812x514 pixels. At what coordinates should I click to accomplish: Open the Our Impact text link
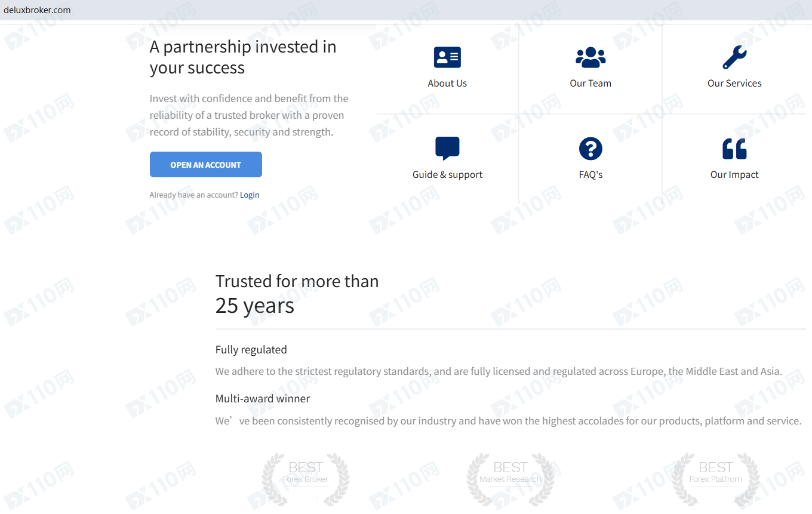(734, 175)
